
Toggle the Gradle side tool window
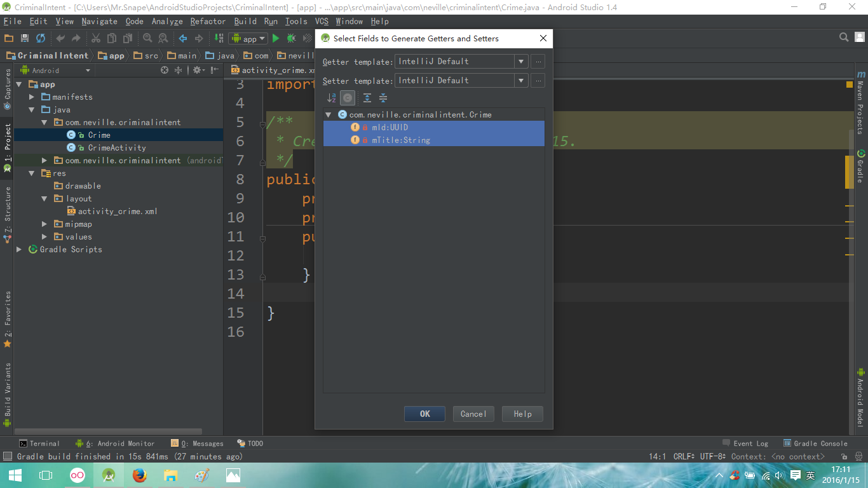click(x=860, y=166)
